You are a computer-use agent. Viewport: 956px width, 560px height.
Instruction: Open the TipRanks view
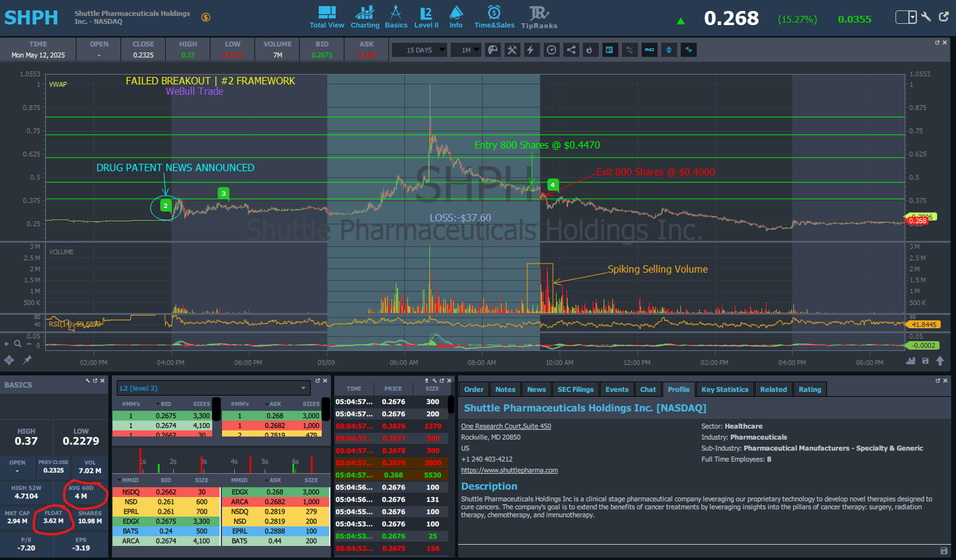coord(539,17)
